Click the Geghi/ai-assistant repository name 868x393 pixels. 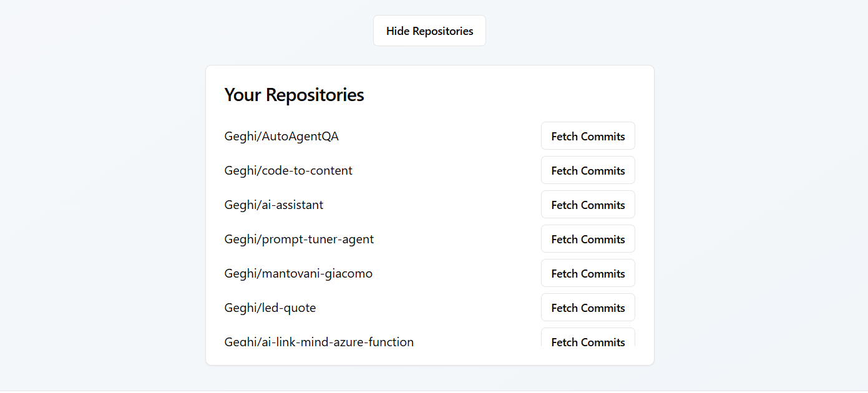274,205
